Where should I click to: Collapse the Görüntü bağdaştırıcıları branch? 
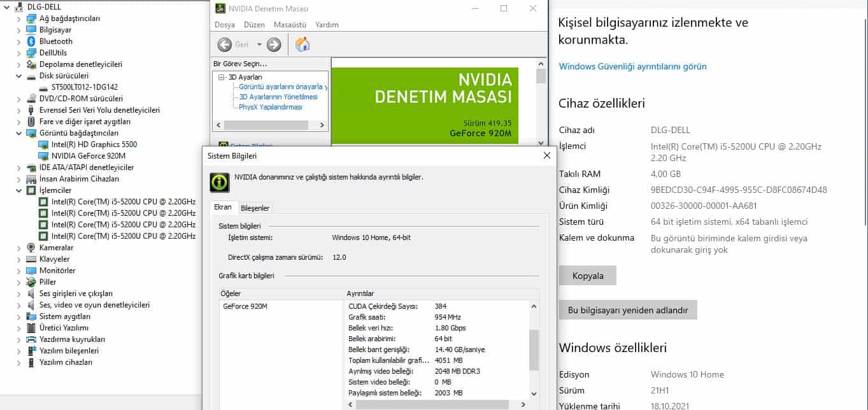tap(19, 133)
